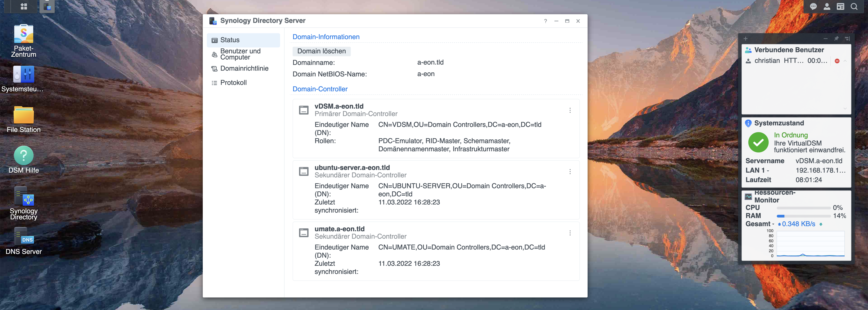The height and width of the screenshot is (310, 868).
Task: Click Primärer Domain-Controller label
Action: (x=356, y=114)
